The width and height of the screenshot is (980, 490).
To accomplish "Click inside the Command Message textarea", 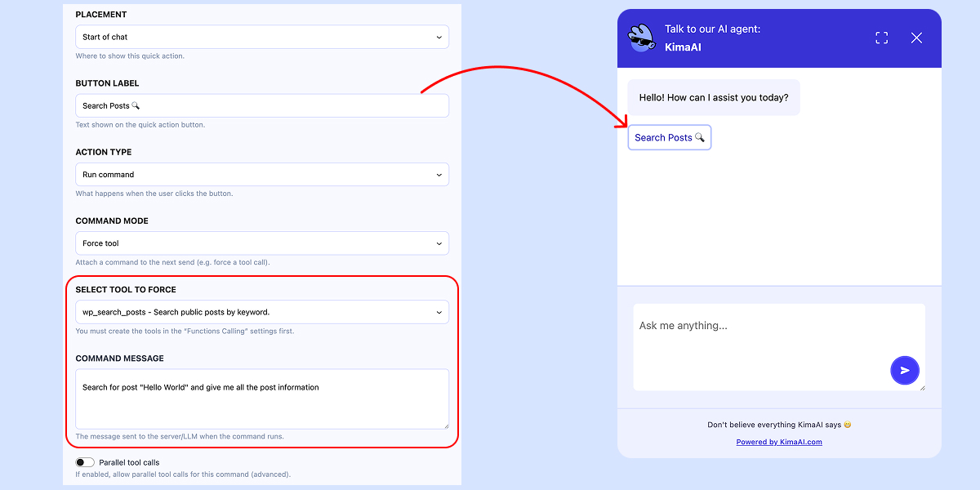I will click(x=261, y=399).
